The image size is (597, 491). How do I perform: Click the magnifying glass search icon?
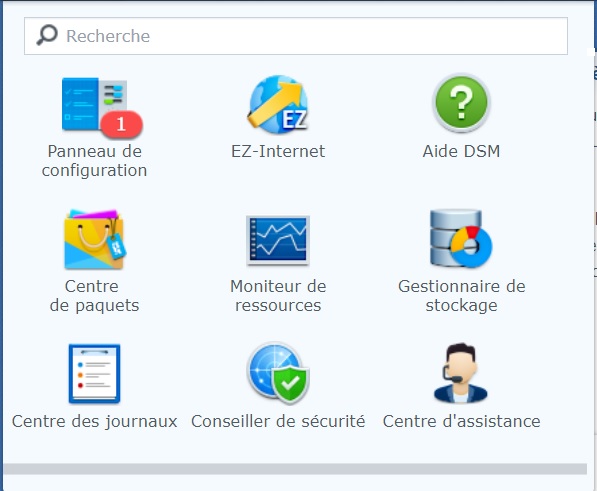[x=47, y=35]
